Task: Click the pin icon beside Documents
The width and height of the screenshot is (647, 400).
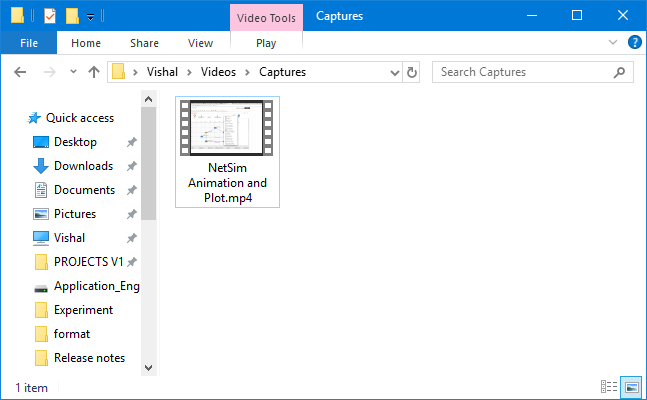Action: 132,190
